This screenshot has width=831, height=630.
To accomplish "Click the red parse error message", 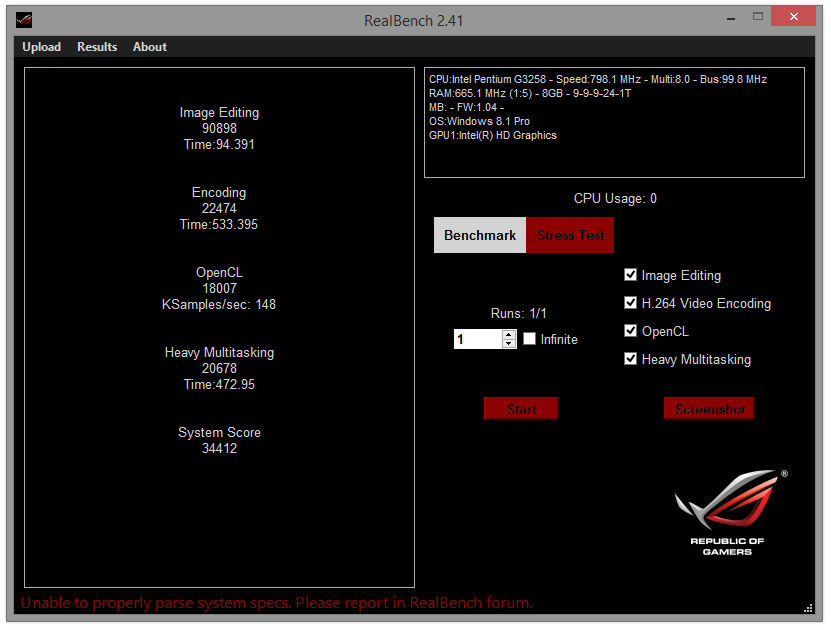I will click(276, 602).
